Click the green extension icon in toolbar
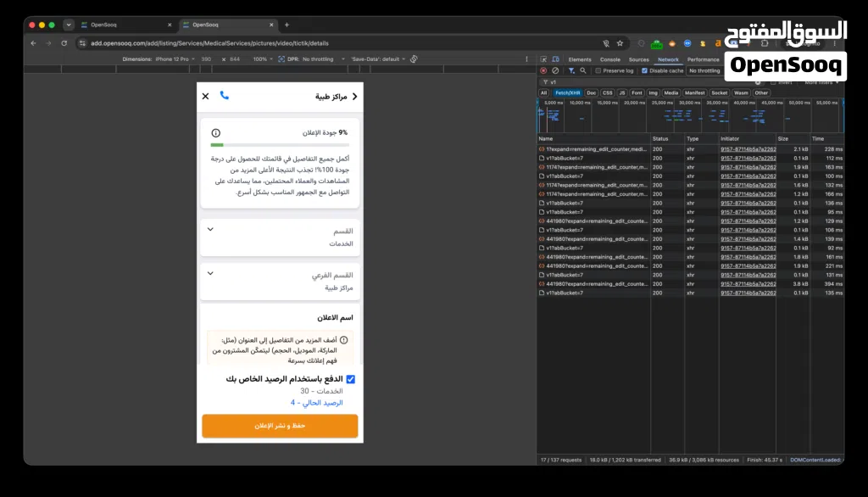The height and width of the screenshot is (497, 868). (x=657, y=44)
